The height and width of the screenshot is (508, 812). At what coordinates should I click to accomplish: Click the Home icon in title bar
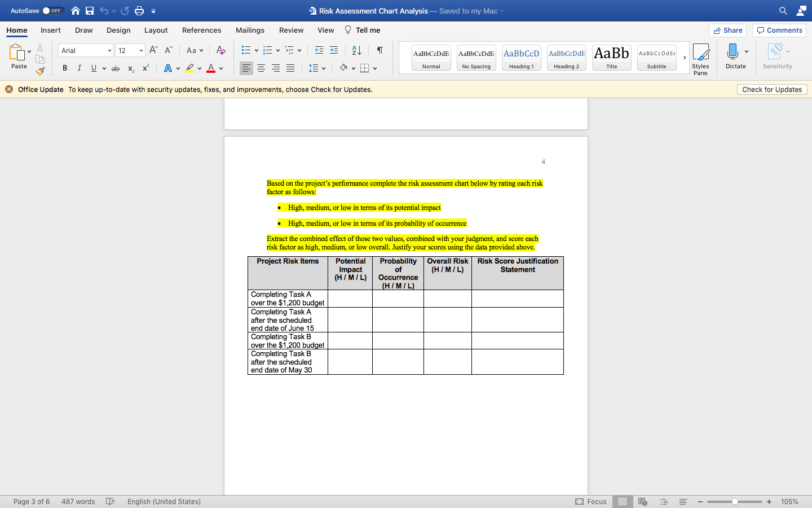click(76, 11)
